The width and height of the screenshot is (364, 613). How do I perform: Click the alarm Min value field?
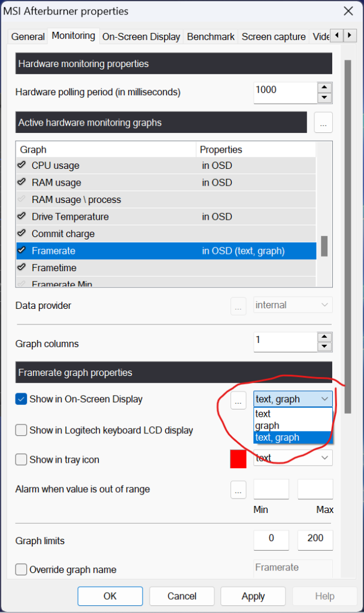click(271, 489)
